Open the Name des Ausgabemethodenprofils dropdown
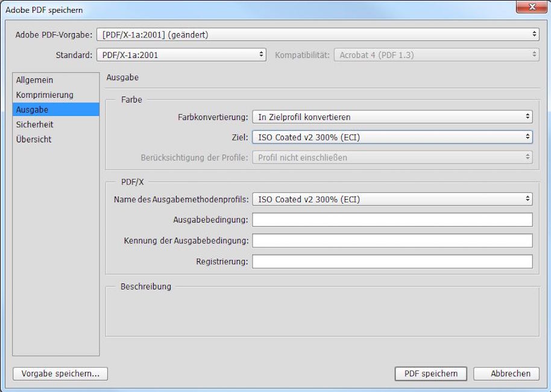Viewport: 551px width, 392px height. (392, 200)
